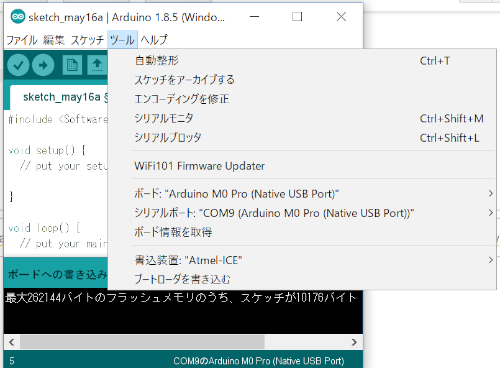The image size is (500, 368).
Task: Expand the ボード Arduino M0 Pro submenu
Action: (x=302, y=194)
